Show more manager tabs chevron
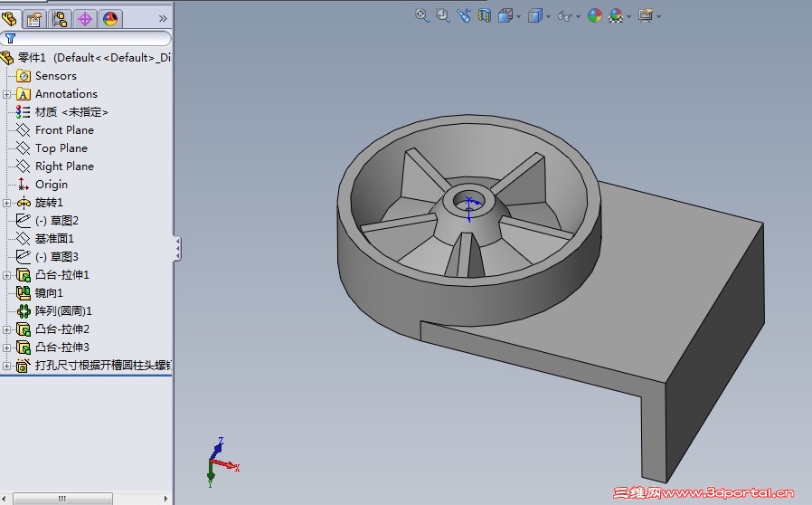This screenshot has height=505, width=812. pyautogui.click(x=163, y=19)
